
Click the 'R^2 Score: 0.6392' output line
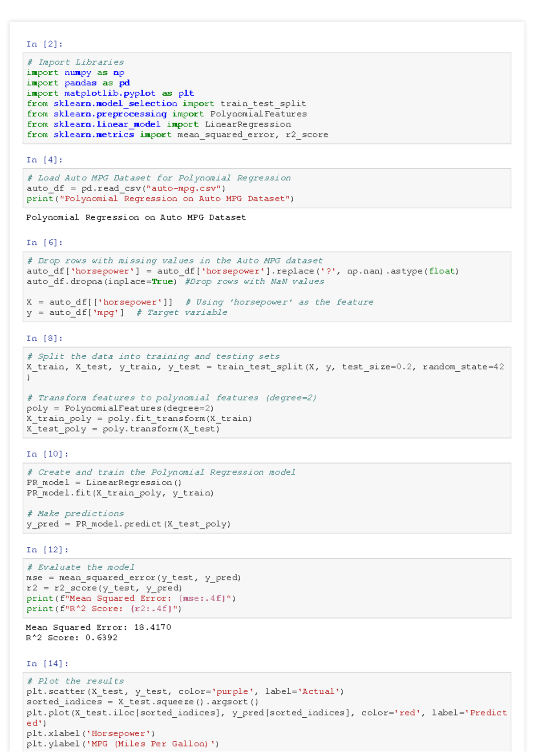point(72,638)
